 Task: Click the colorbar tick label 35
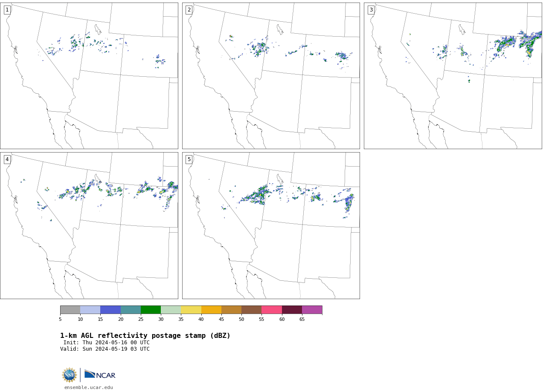[x=181, y=319]
